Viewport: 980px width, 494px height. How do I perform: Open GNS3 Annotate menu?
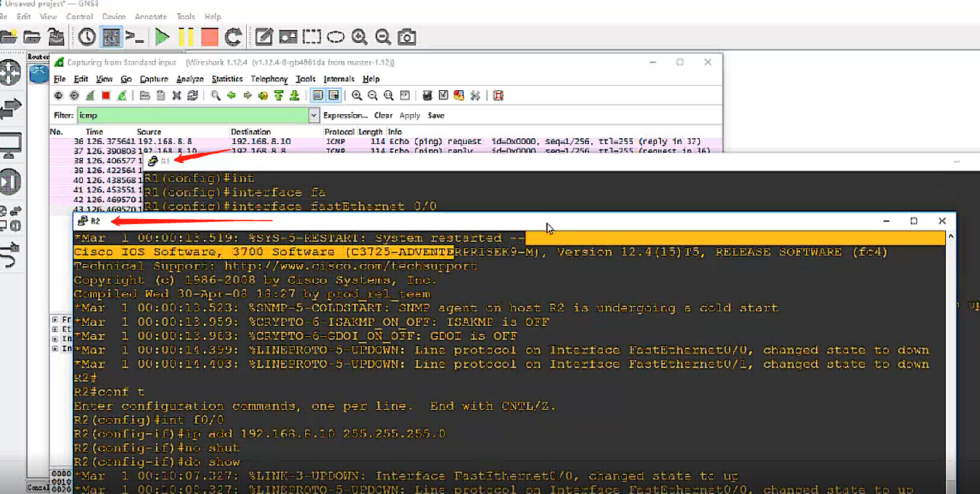[x=151, y=16]
